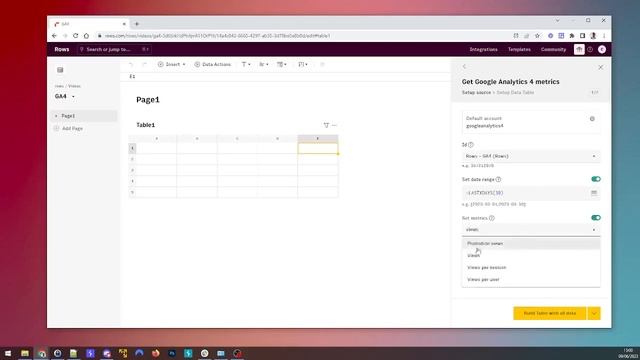
Task: Click the Set date range help icon
Action: pos(498,180)
